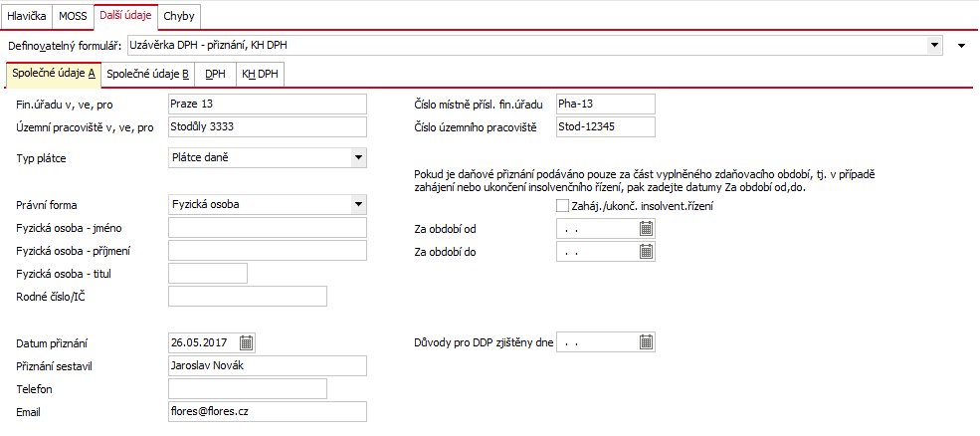Open the Typ plátce dropdown

tap(358, 157)
